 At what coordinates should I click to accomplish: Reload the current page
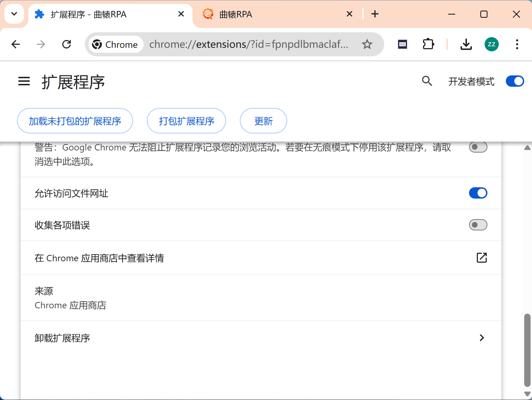click(66, 44)
